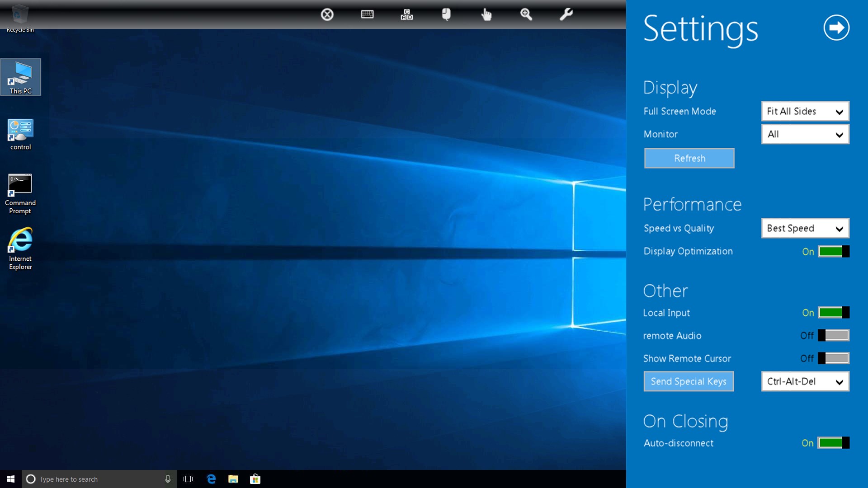Toggle Display Optimization switch
The height and width of the screenshot is (488, 868).
pyautogui.click(x=834, y=251)
